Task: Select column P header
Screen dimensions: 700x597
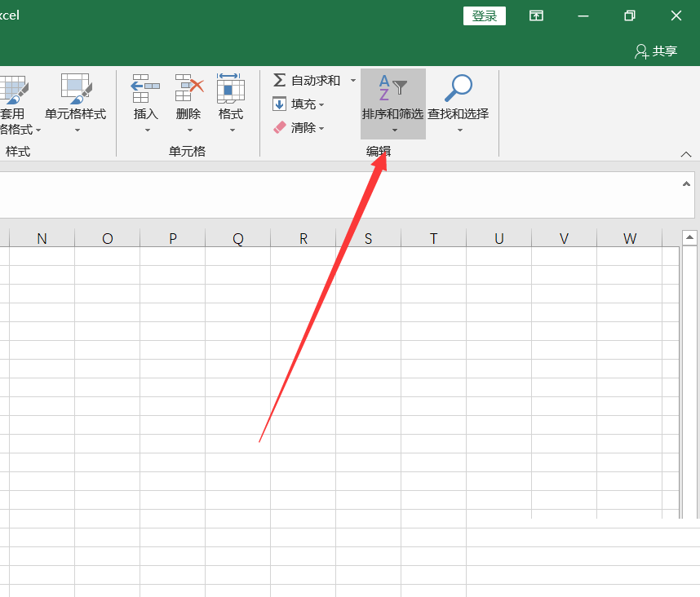Action: click(x=173, y=239)
